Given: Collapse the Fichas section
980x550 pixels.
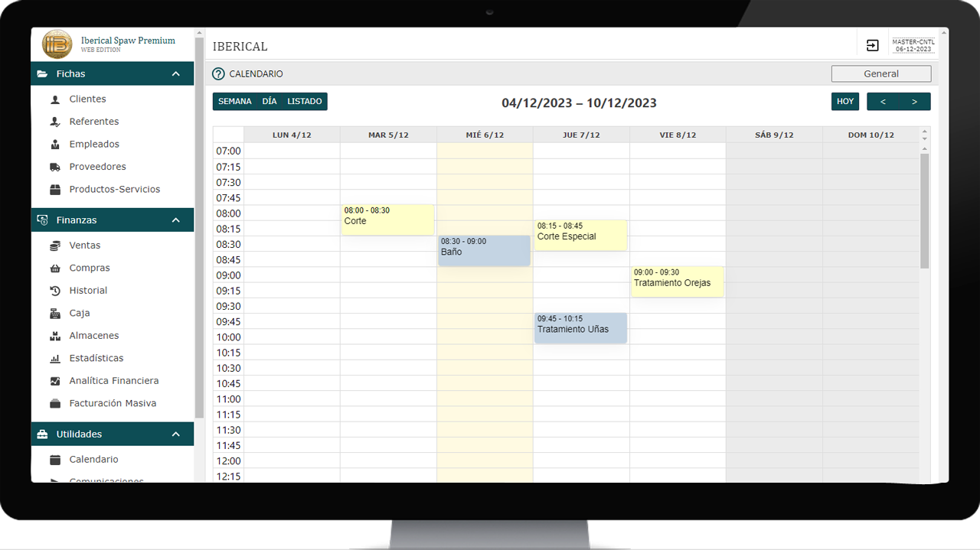Looking at the screenshot, I should point(176,74).
